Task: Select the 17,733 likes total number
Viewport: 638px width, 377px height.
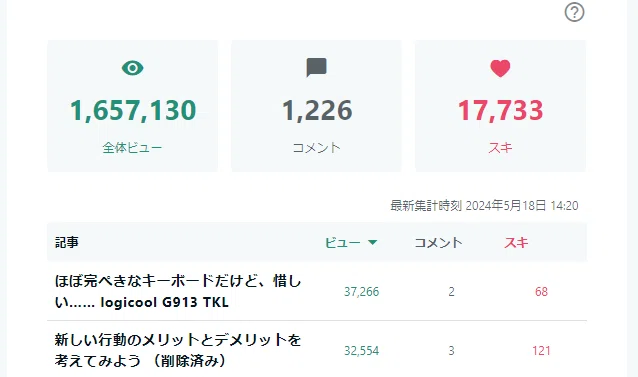Action: click(500, 110)
